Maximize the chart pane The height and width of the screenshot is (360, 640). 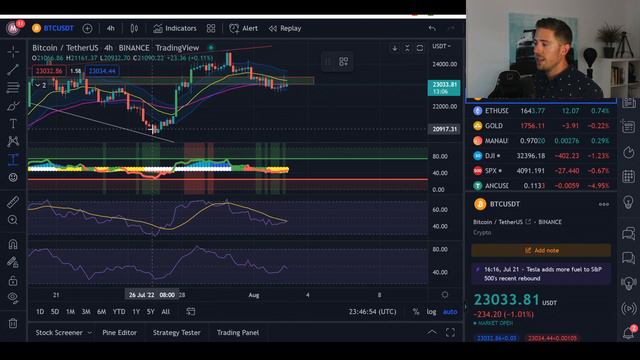(x=420, y=48)
